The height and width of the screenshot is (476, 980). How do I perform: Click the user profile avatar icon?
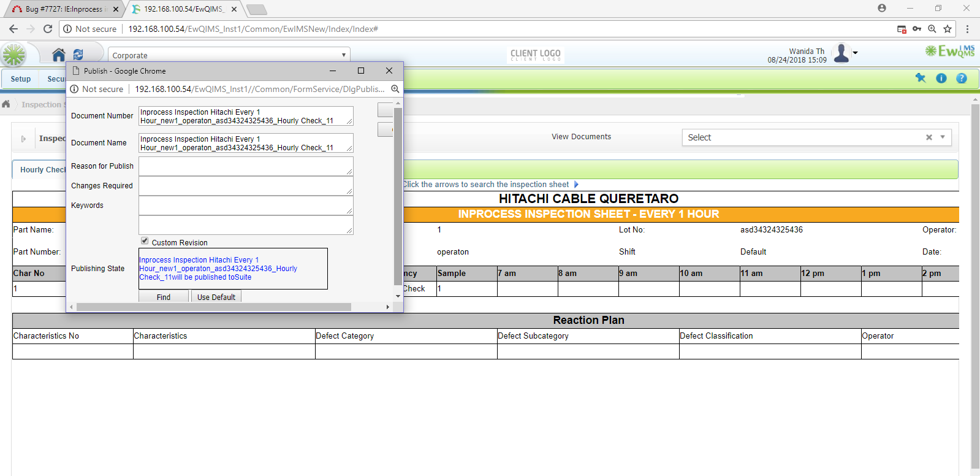point(841,53)
